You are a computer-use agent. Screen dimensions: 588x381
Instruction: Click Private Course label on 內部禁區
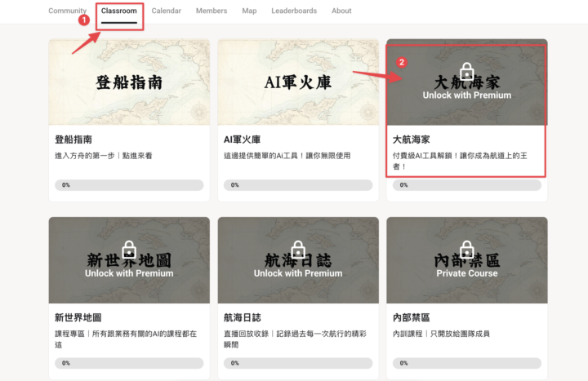(467, 273)
